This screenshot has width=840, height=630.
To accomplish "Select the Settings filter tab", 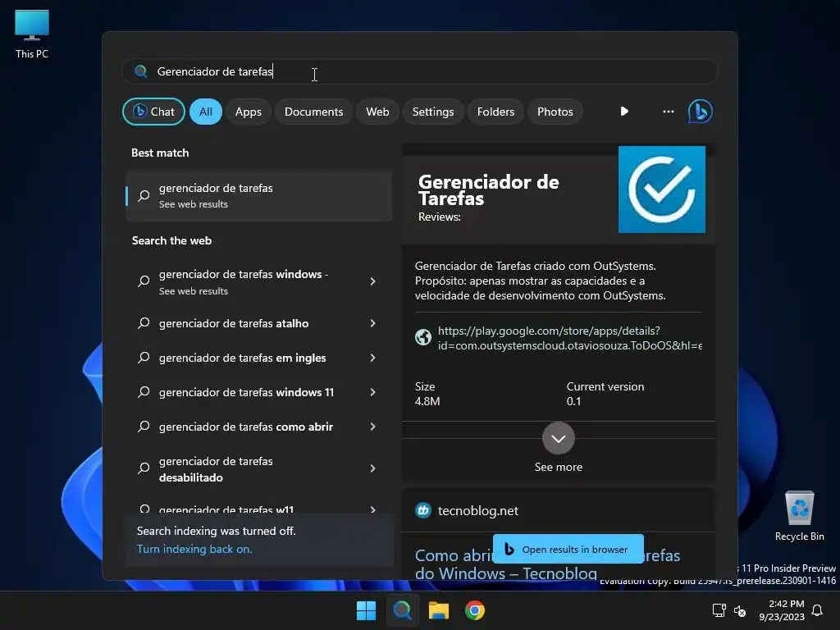I will 433,112.
